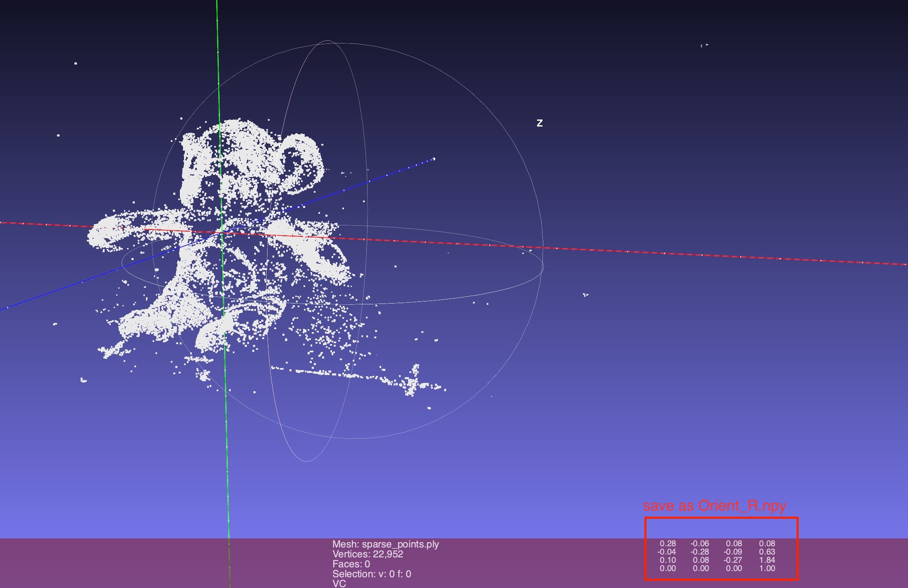Image resolution: width=908 pixels, height=588 pixels.
Task: Click the trackball origin where axes intersect
Action: 222,234
